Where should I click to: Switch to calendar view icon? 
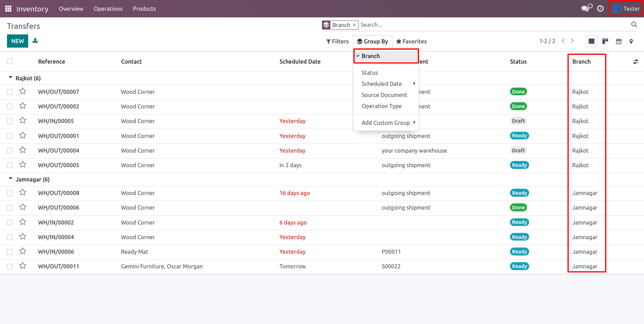point(619,41)
